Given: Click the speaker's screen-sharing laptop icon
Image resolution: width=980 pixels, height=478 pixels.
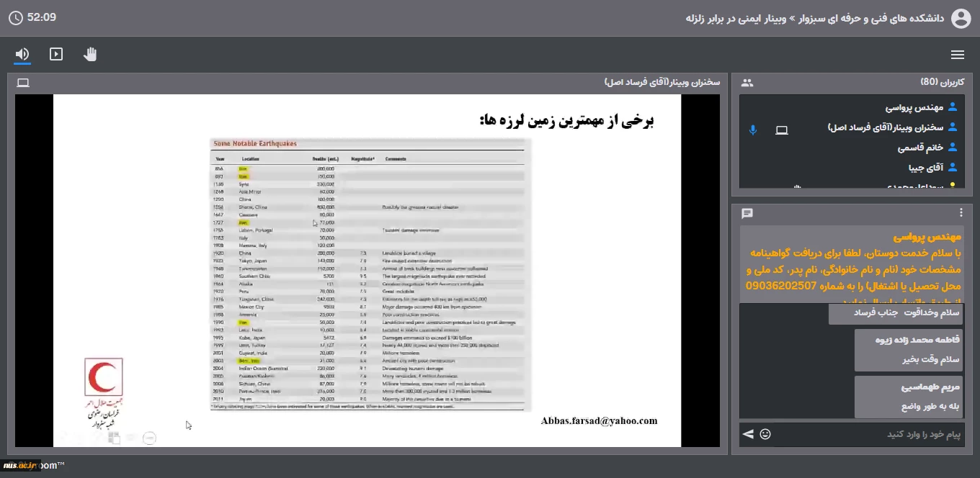Looking at the screenshot, I should (x=782, y=130).
